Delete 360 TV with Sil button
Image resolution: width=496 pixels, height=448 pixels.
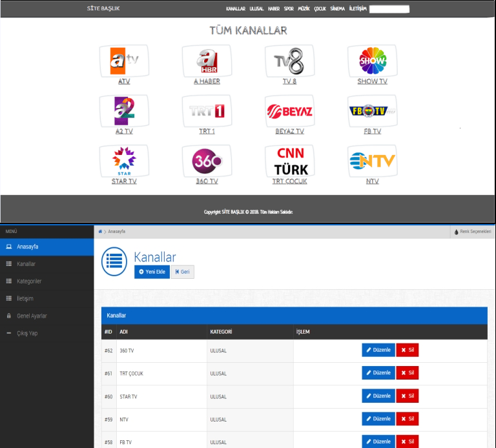point(408,351)
